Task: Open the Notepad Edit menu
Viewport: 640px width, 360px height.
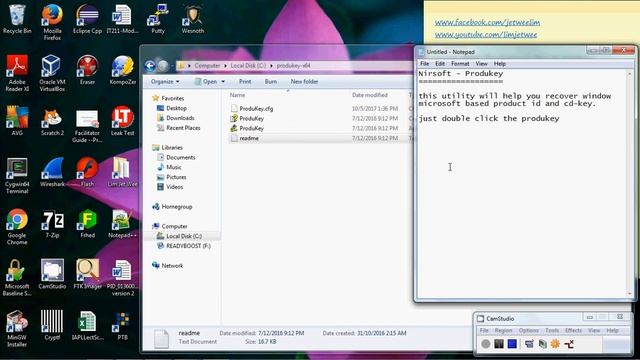Action: pyautogui.click(x=440, y=64)
